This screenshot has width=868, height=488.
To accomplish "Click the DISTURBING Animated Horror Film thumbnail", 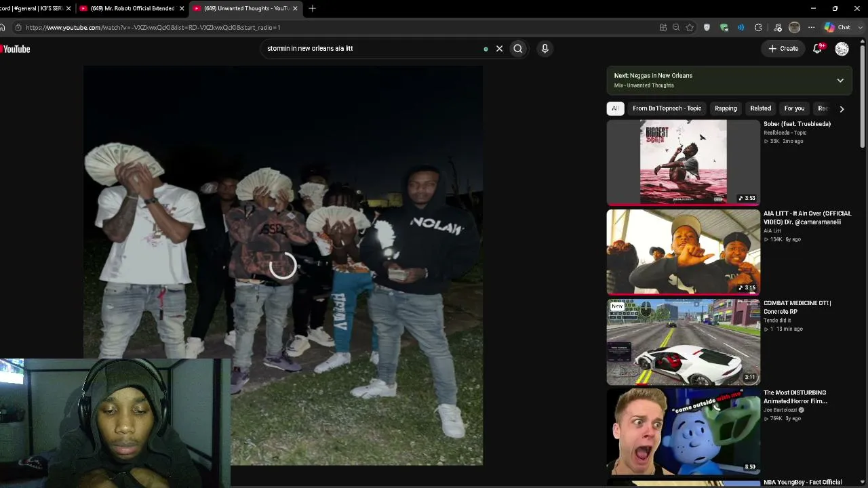I will point(684,431).
